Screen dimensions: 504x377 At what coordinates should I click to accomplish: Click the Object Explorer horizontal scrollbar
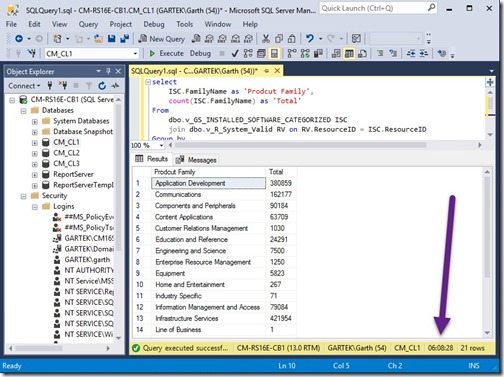coord(39,348)
